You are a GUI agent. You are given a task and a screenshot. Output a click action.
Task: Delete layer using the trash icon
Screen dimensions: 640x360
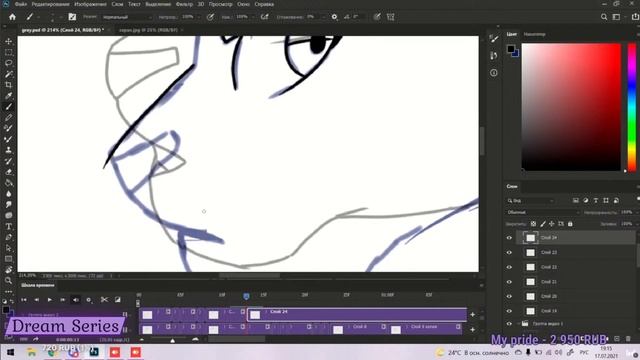coord(628,339)
